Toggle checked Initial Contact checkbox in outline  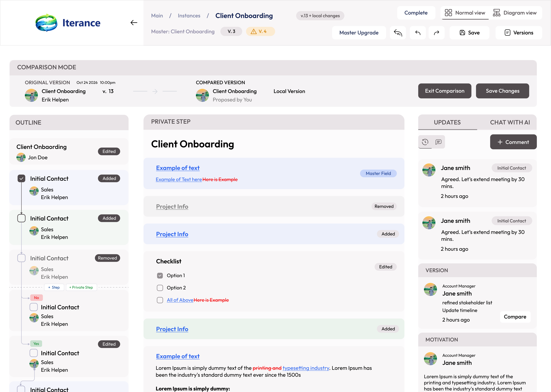21,178
